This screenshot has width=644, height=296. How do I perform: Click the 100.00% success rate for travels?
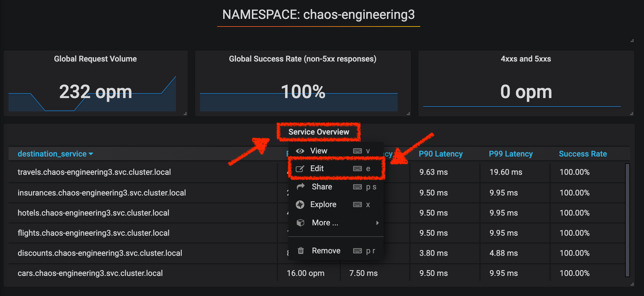(574, 172)
